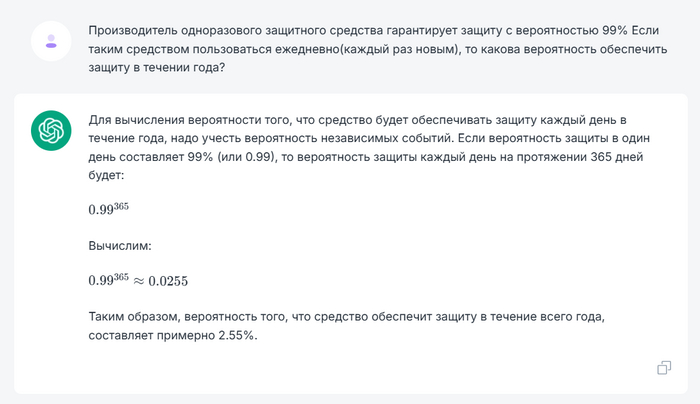Click the "0.0255" result value
The width and height of the screenshot is (700, 404).
pos(168,281)
